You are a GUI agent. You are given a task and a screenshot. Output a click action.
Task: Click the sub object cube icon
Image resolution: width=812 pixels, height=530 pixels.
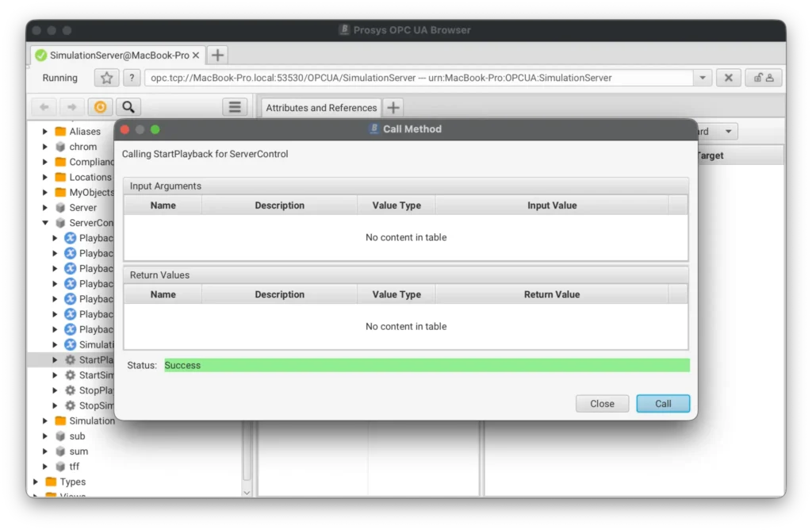(x=60, y=436)
